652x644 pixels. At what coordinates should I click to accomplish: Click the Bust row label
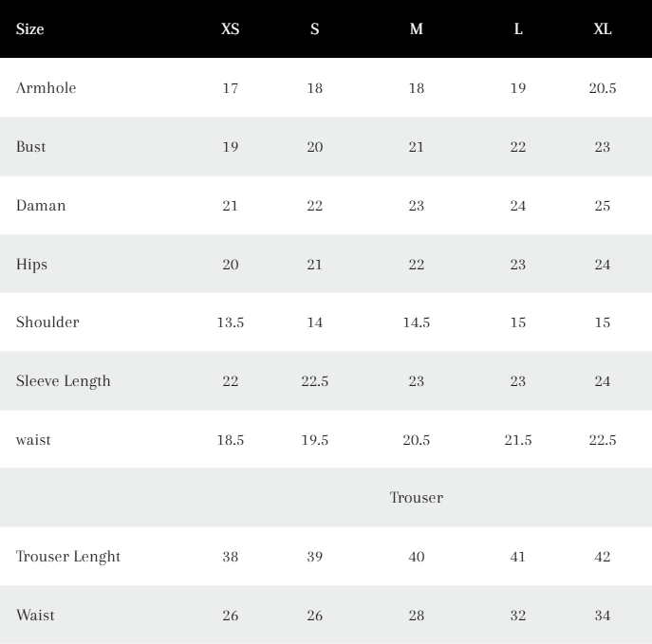click(30, 147)
